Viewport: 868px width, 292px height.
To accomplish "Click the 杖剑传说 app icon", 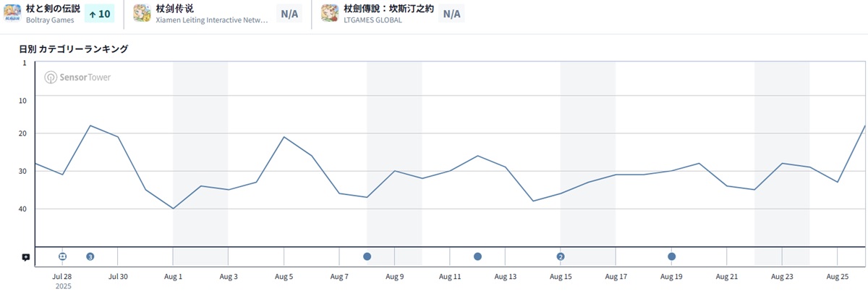I will point(142,14).
